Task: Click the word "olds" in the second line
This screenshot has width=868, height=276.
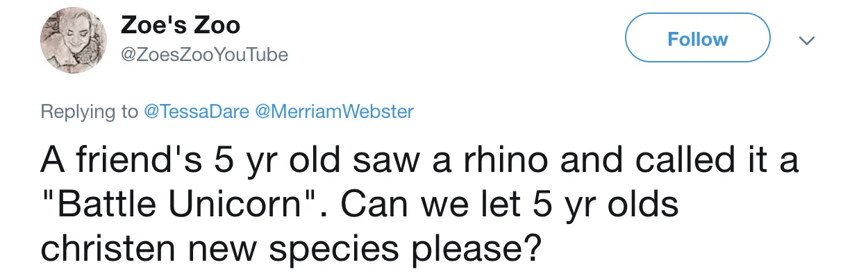Action: pos(646,205)
